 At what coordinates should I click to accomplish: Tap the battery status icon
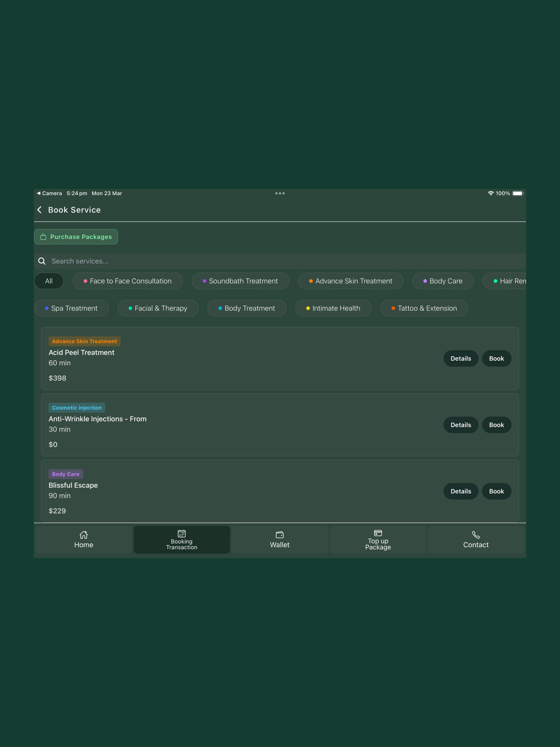pyautogui.click(x=518, y=193)
